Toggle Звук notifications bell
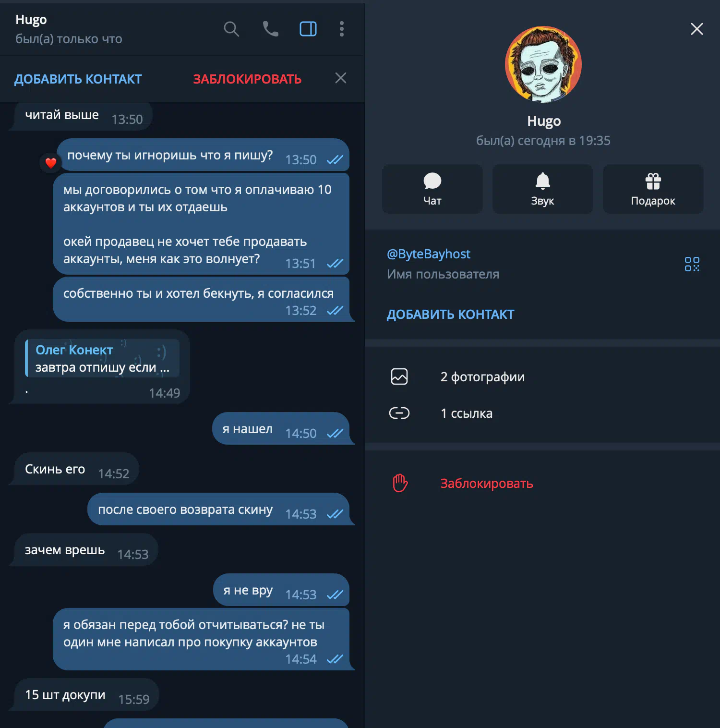Screen dimensions: 720x728 [543, 189]
